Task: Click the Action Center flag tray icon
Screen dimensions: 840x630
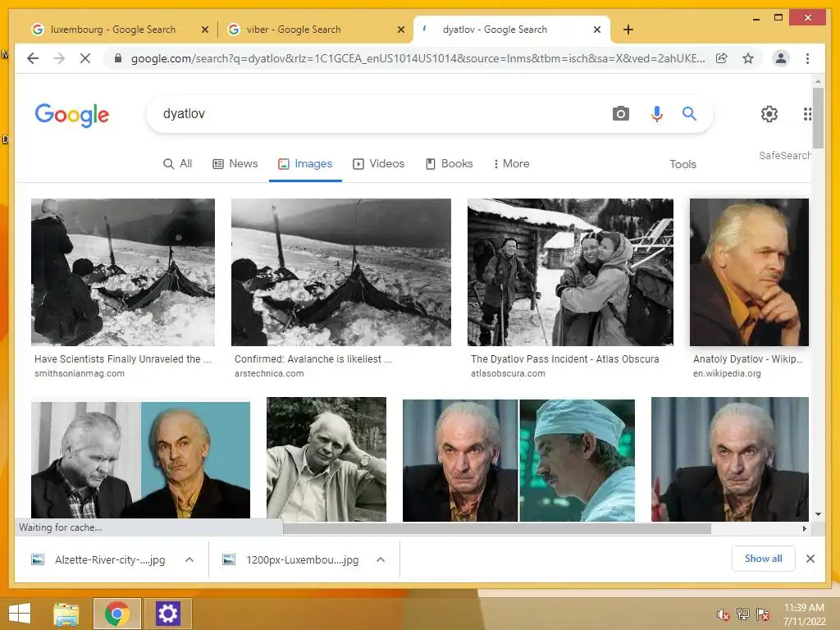Action: (762, 614)
